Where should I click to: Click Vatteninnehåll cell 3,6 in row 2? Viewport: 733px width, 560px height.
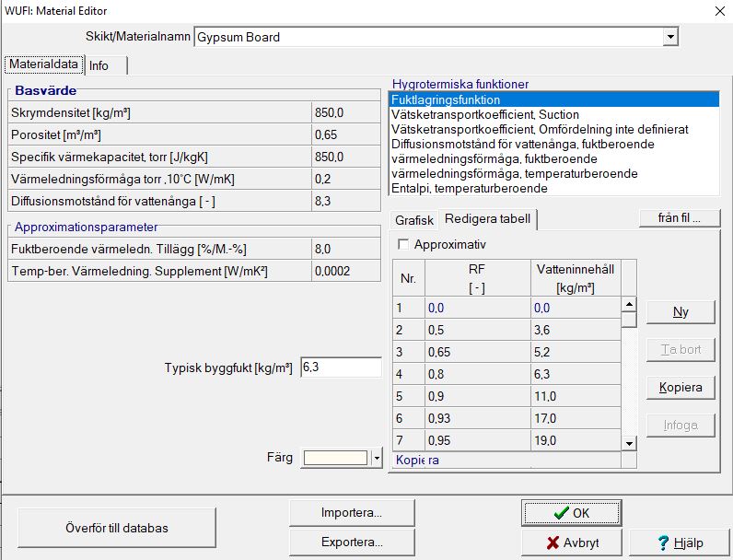coord(576,330)
